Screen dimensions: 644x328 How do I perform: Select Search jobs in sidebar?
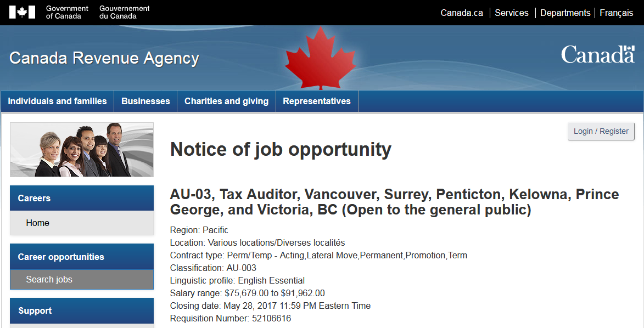(49, 279)
